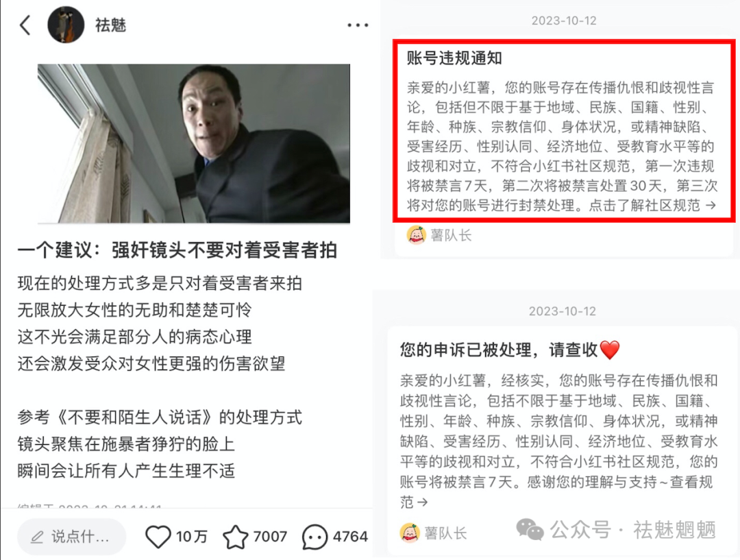Tap the pencil icon in the comment box
The height and width of the screenshot is (560, 740).
(x=37, y=537)
